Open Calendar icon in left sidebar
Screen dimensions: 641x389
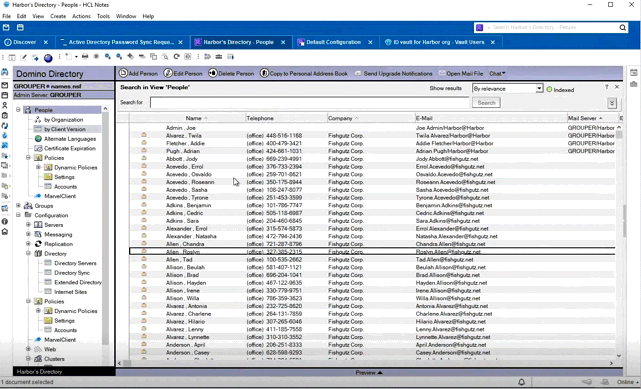pyautogui.click(x=5, y=95)
